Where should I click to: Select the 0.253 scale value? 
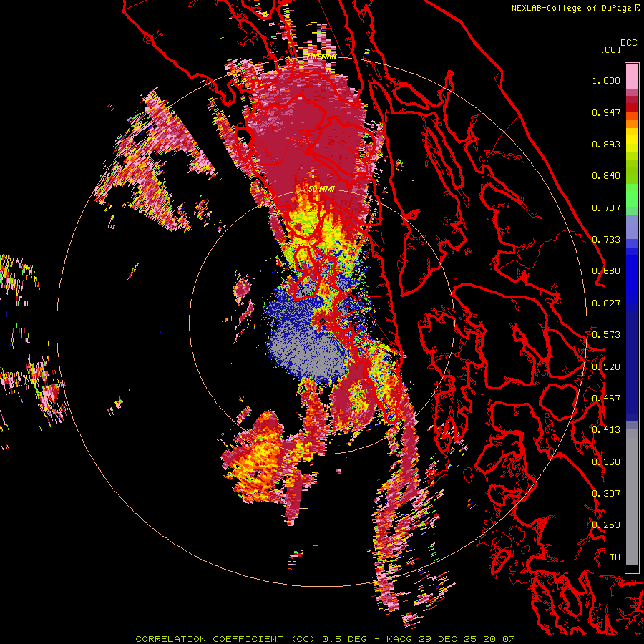coord(606,525)
